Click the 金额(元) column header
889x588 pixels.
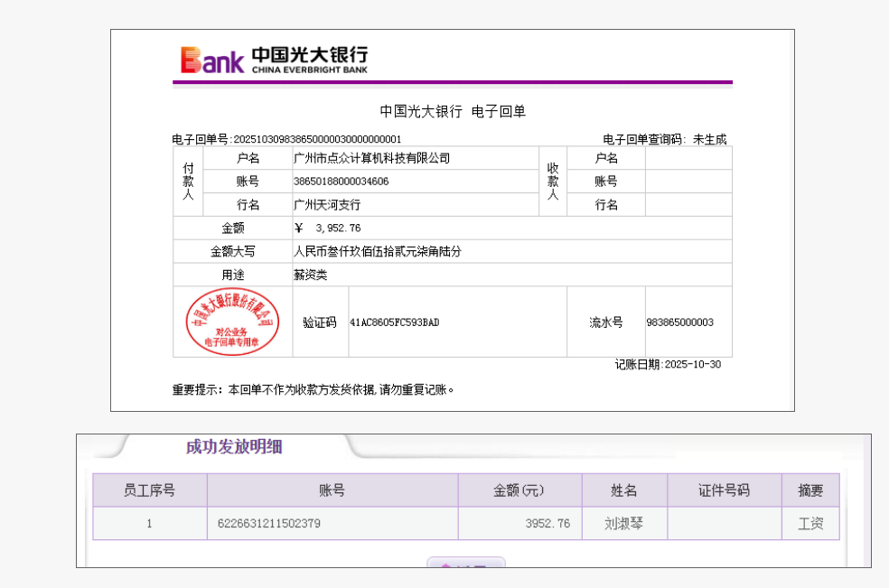[x=519, y=490]
